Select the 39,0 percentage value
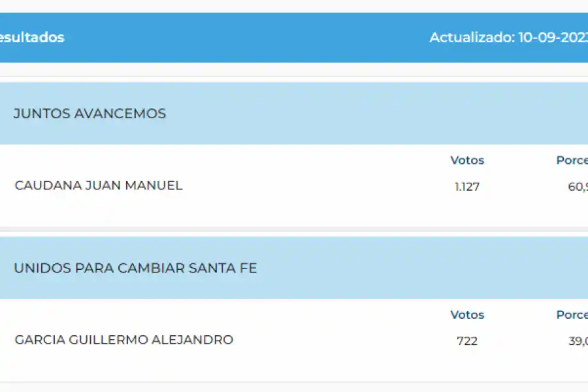This screenshot has height=392, width=588. [x=578, y=341]
